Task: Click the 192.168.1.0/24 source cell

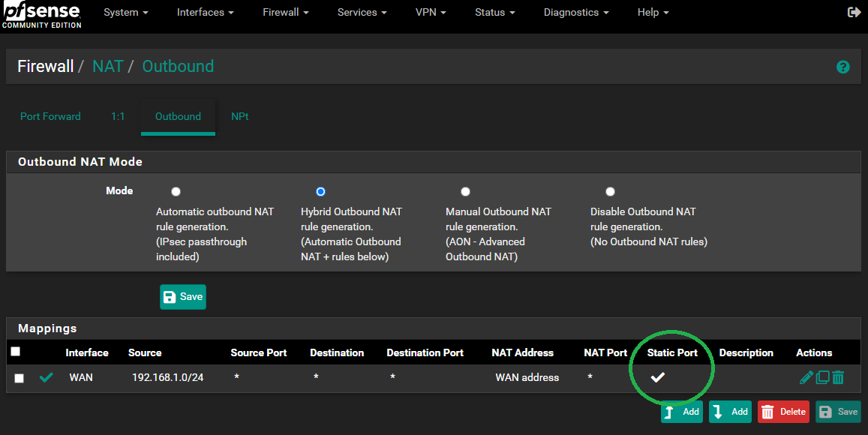Action: coord(168,377)
